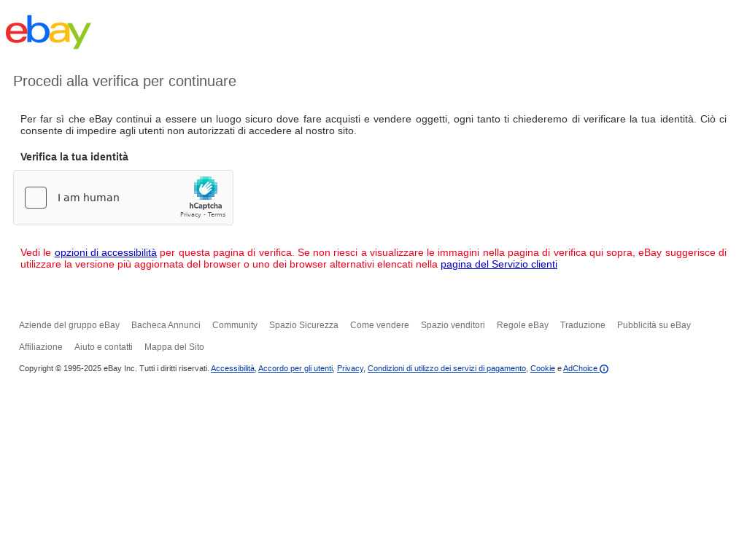
Task: Open Mappa del Sito link
Action: [174, 347]
